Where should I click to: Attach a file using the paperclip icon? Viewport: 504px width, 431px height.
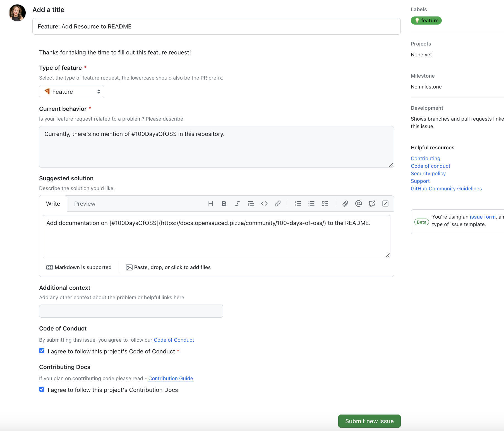[345, 203]
